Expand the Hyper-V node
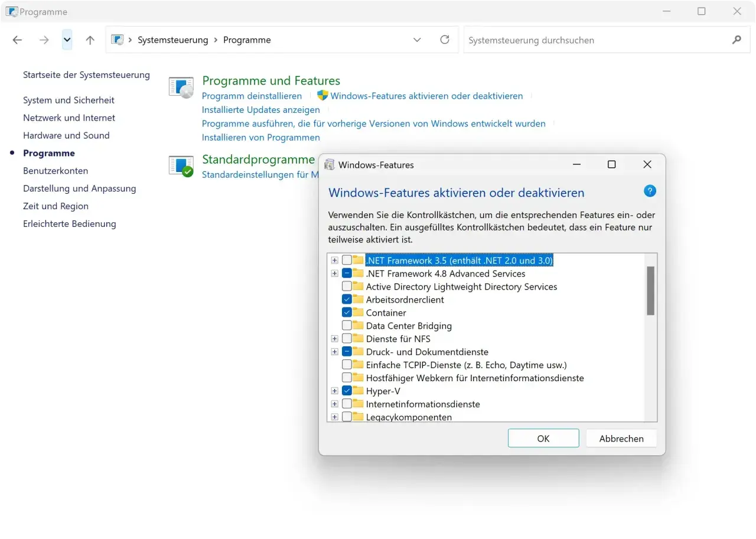The height and width of the screenshot is (539, 756). (x=335, y=391)
